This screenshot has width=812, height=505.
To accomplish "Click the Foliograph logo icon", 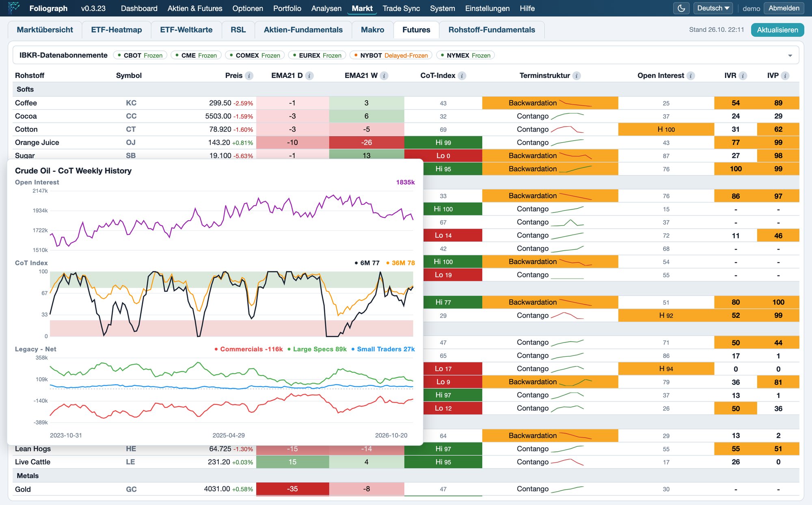I will coord(14,8).
